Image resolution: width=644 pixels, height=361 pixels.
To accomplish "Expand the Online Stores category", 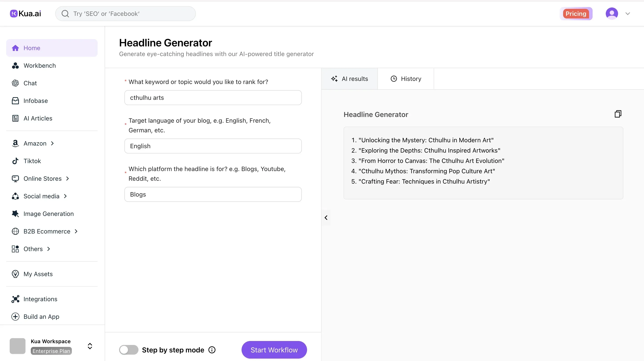I will click(x=67, y=179).
